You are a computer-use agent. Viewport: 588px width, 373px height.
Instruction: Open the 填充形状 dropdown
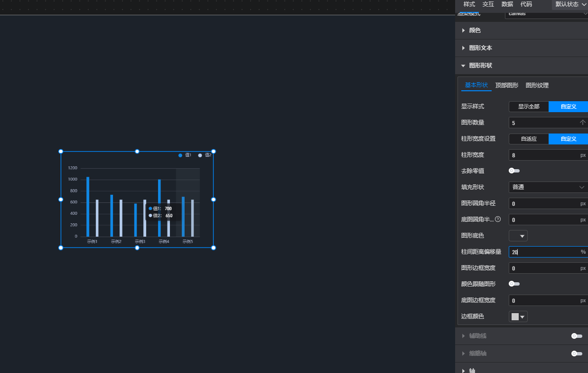(549, 187)
